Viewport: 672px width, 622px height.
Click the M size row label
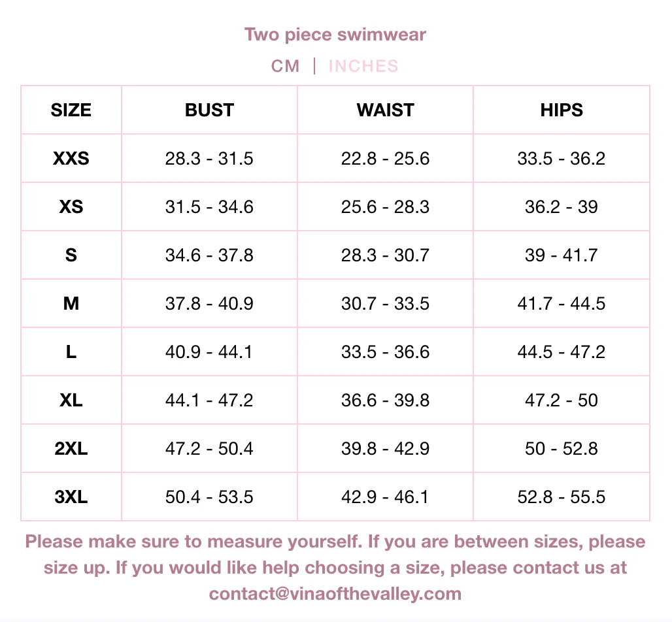[71, 303]
